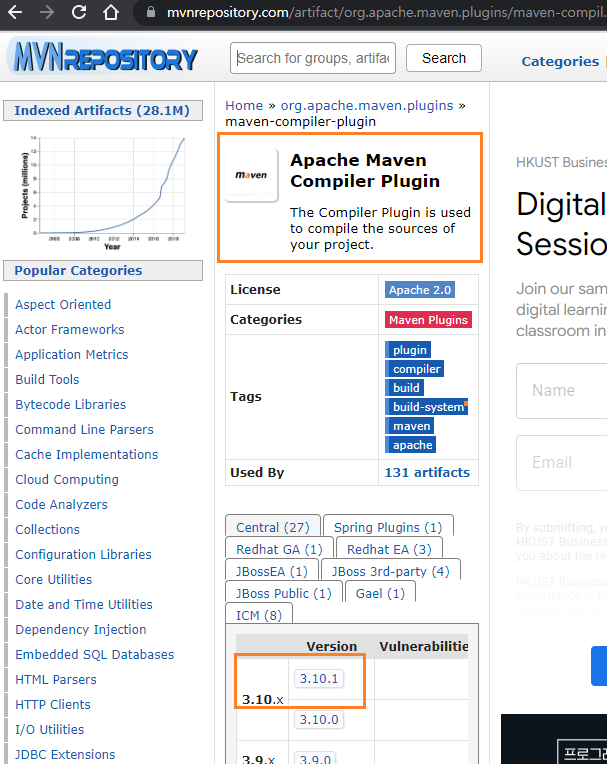
Task: Open the Configuration Libraries category
Action: pos(83,554)
